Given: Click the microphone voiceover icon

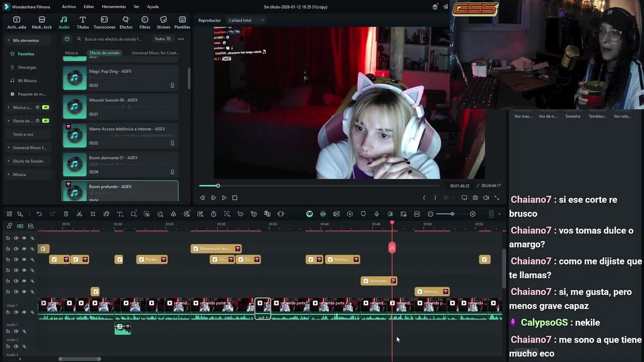Looking at the screenshot, I should tap(376, 214).
